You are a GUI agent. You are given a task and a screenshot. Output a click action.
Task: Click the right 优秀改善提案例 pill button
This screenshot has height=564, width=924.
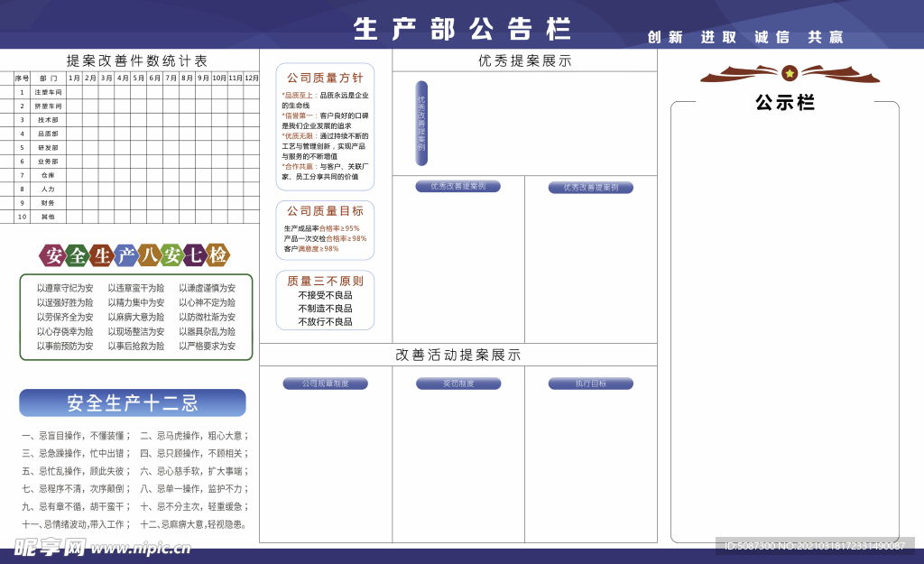(x=591, y=186)
